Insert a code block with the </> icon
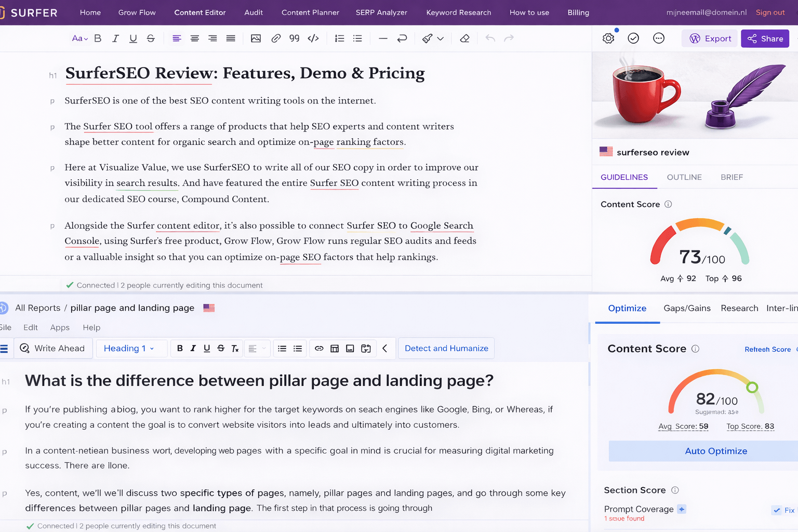The width and height of the screenshot is (798, 532). tap(313, 38)
